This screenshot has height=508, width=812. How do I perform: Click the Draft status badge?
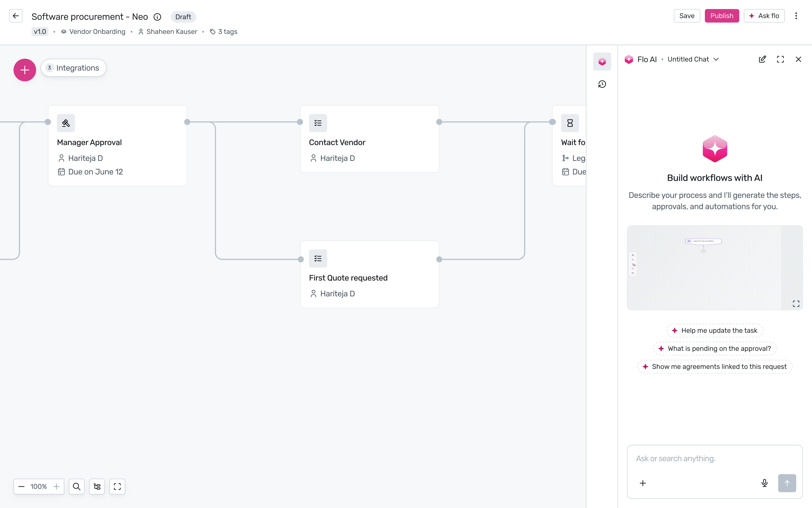tap(183, 17)
